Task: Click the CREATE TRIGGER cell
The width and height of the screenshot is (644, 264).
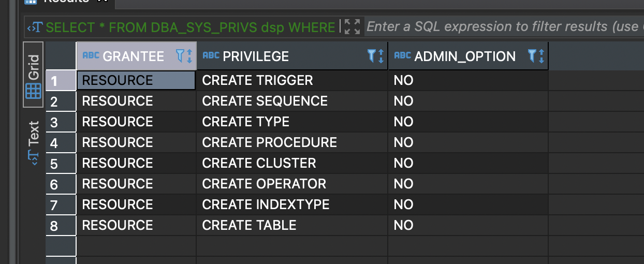Action: coord(292,80)
